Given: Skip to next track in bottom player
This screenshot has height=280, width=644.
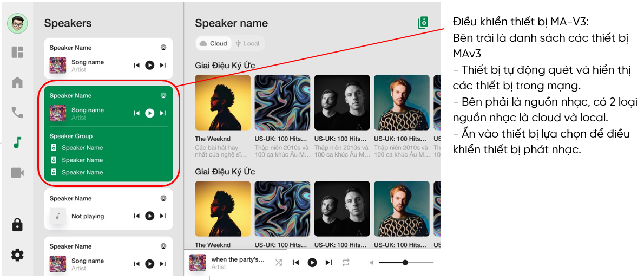Looking at the screenshot, I should pyautogui.click(x=328, y=262).
